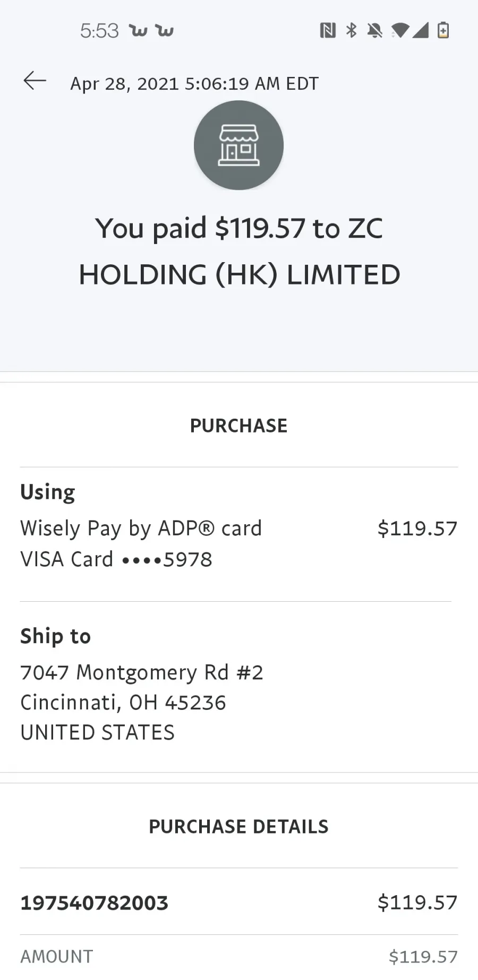
Task: Tap the merchant storefront icon
Action: click(x=238, y=145)
